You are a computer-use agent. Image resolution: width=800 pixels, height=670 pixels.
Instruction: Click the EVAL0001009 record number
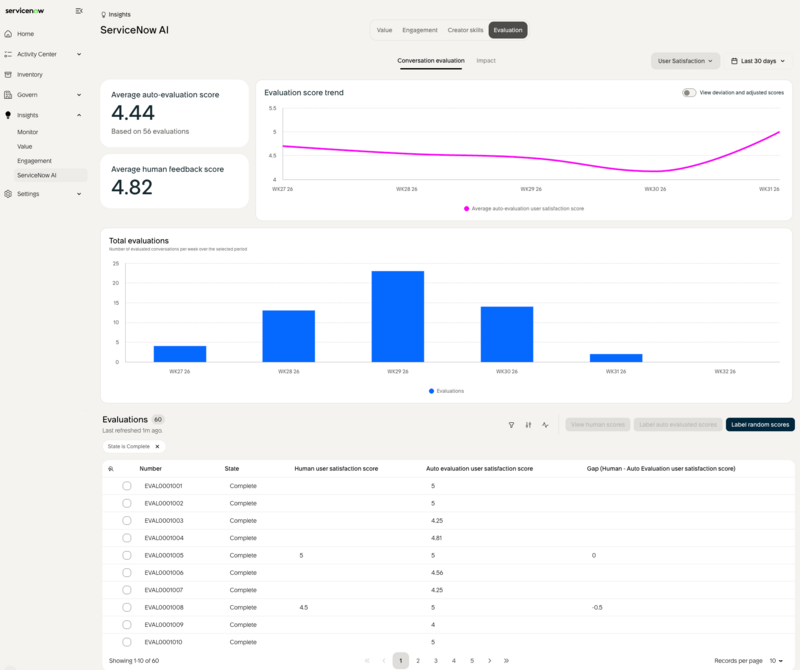click(164, 625)
